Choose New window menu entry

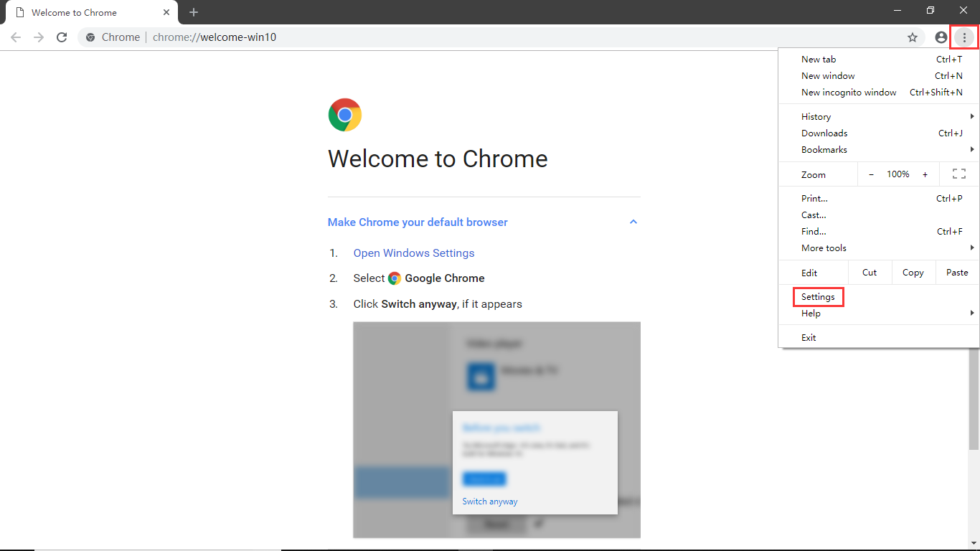(x=879, y=76)
